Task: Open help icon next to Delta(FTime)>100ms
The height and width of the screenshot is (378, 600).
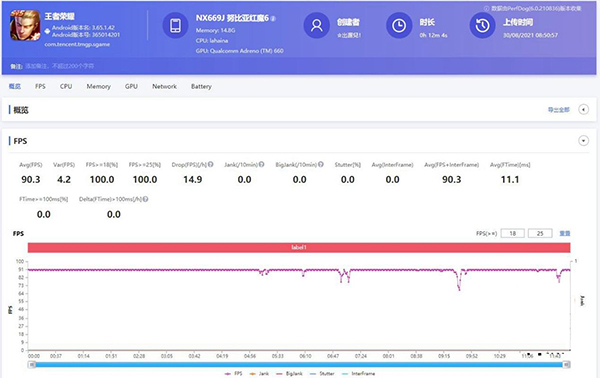Action: [145, 199]
